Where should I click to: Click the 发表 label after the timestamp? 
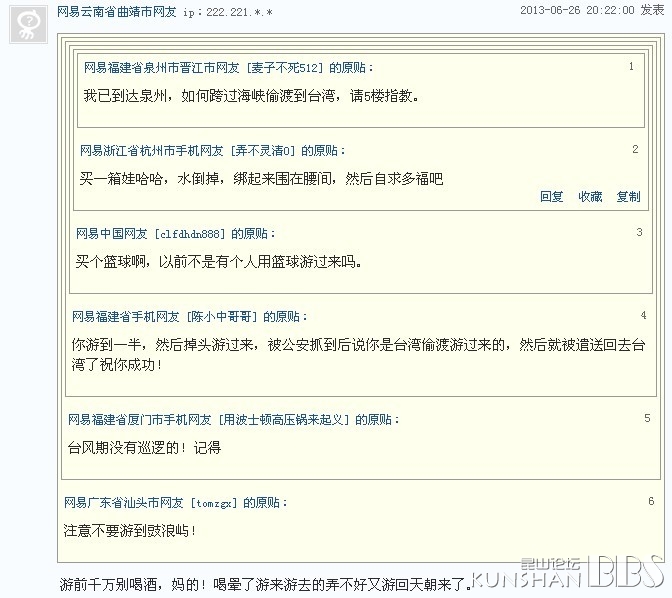tap(652, 10)
